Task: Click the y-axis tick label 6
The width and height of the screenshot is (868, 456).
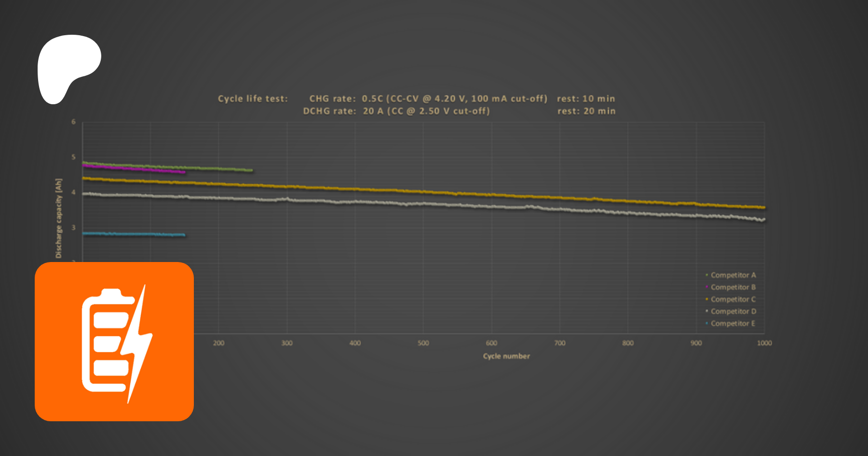Action: (74, 122)
